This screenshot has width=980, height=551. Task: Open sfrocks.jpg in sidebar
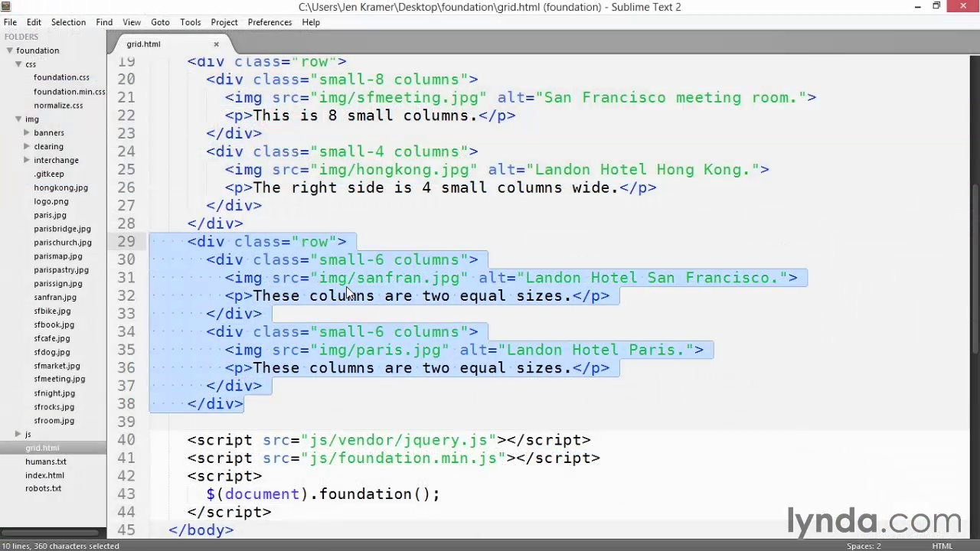click(x=54, y=407)
